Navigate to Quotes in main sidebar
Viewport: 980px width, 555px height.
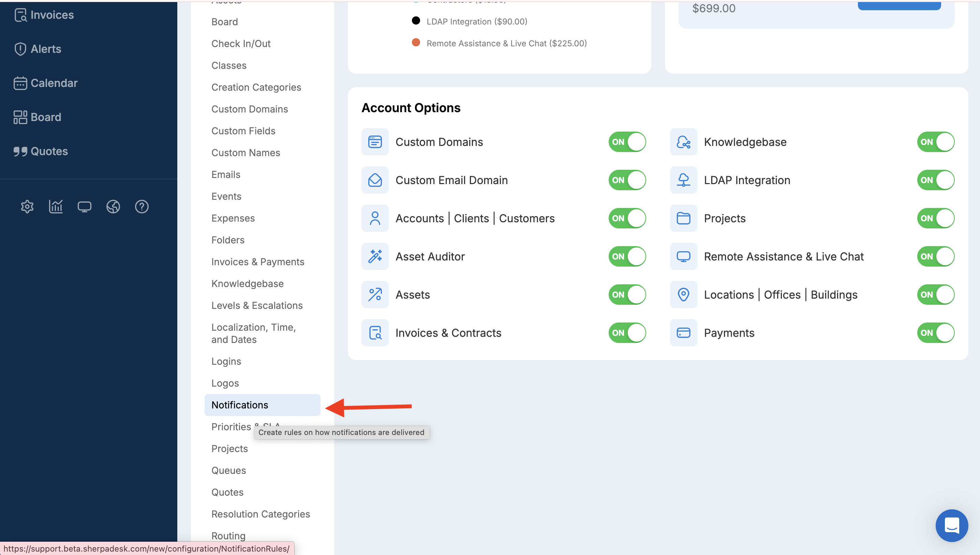click(49, 151)
